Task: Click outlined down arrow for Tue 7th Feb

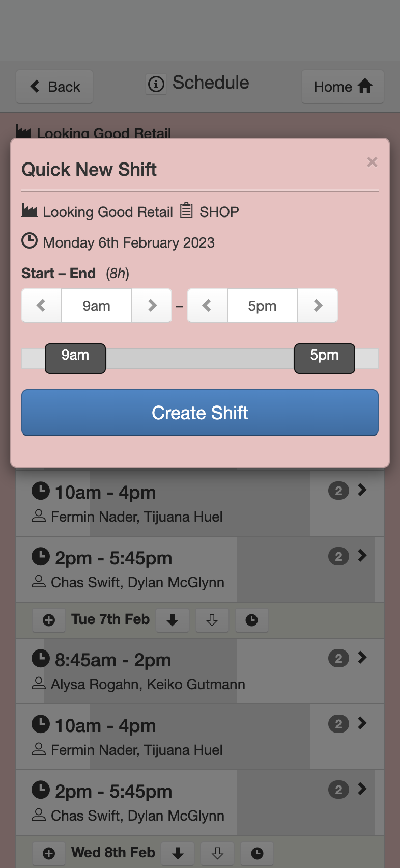Action: (x=212, y=620)
